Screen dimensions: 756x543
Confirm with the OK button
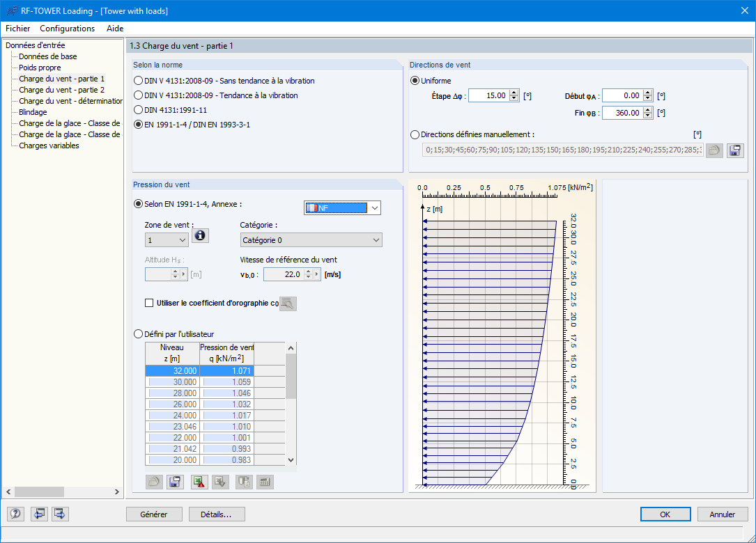click(665, 514)
